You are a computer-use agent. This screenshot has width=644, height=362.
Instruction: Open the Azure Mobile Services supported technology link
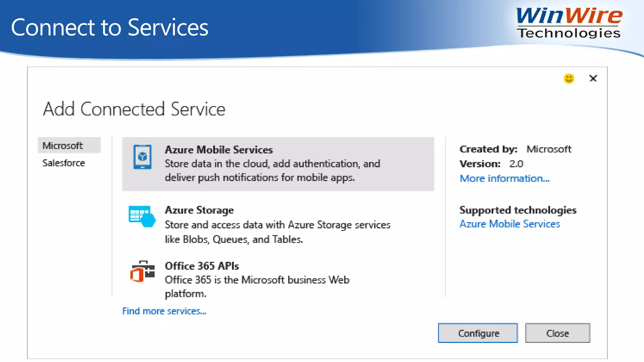pos(510,224)
